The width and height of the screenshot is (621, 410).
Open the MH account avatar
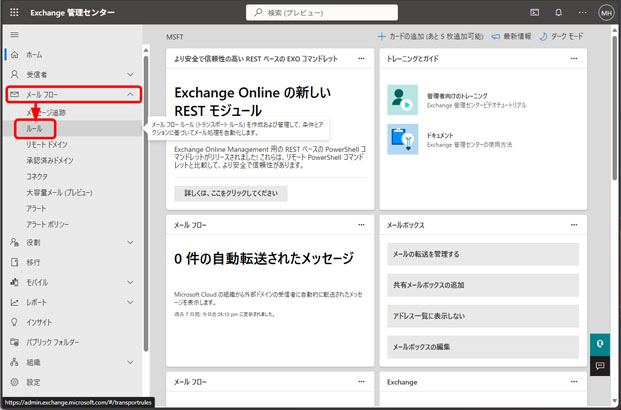pyautogui.click(x=606, y=13)
